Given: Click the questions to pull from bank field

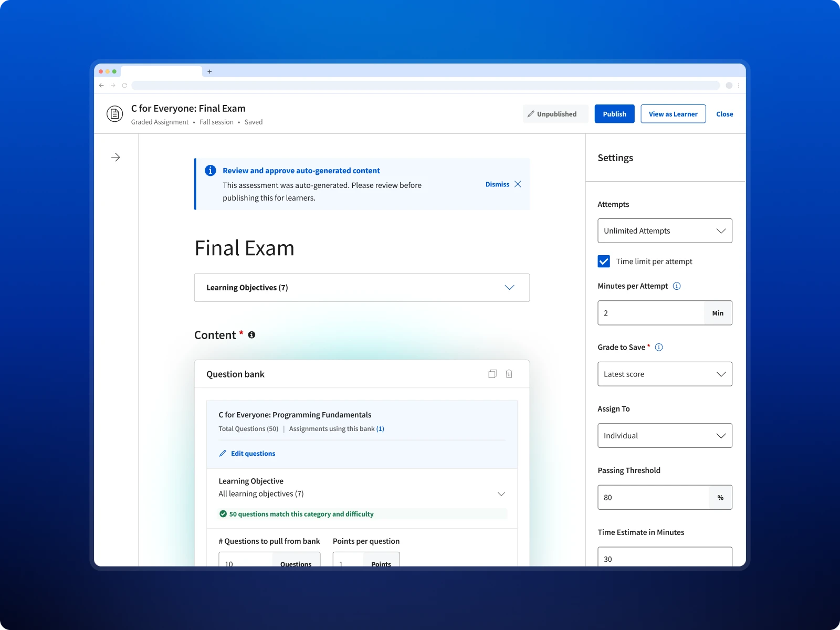Looking at the screenshot, I should (x=246, y=560).
